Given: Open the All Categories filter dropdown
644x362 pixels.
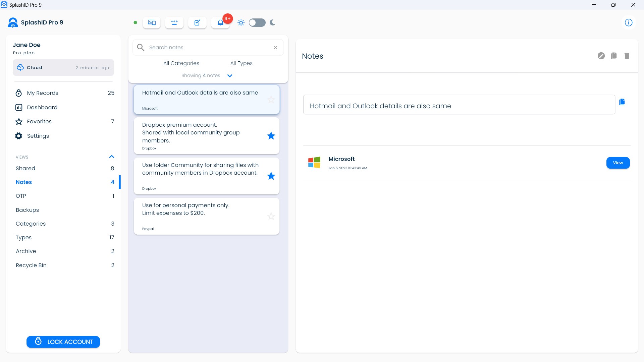Looking at the screenshot, I should (181, 63).
